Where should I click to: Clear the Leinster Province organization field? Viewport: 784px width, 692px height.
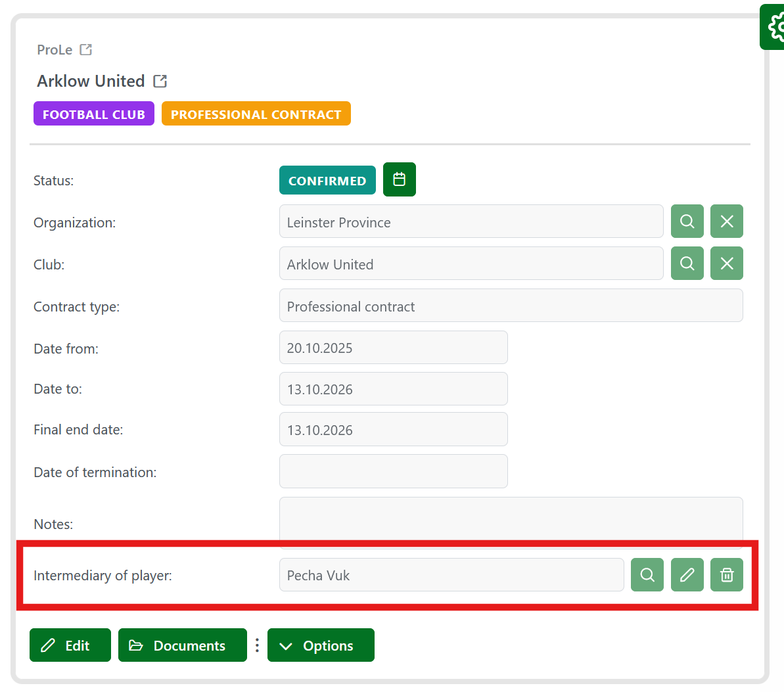pyautogui.click(x=726, y=221)
